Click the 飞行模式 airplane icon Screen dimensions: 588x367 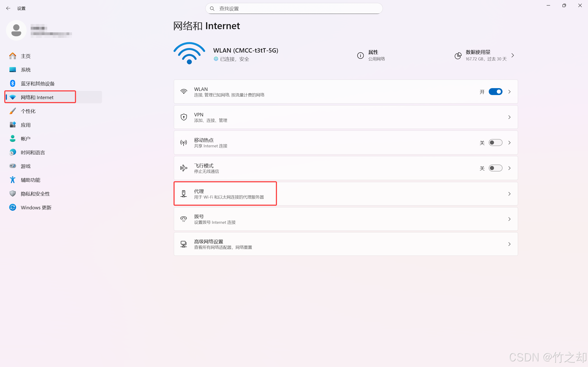(x=184, y=168)
